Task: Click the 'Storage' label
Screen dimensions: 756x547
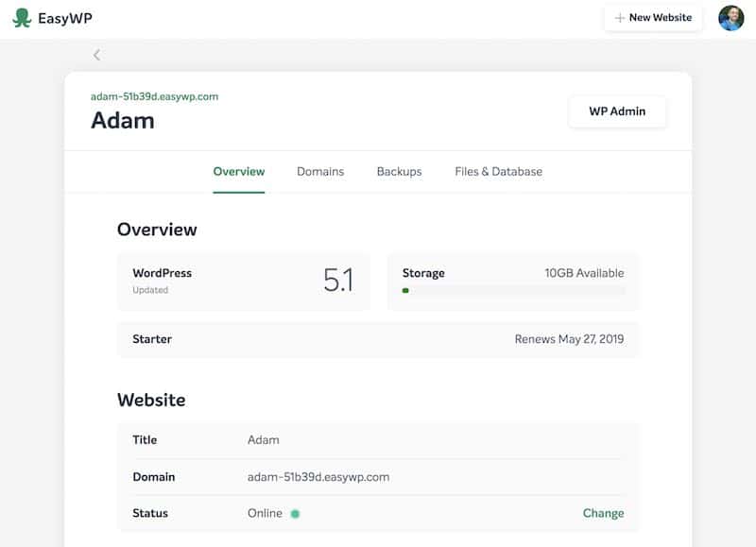Action: click(x=423, y=273)
